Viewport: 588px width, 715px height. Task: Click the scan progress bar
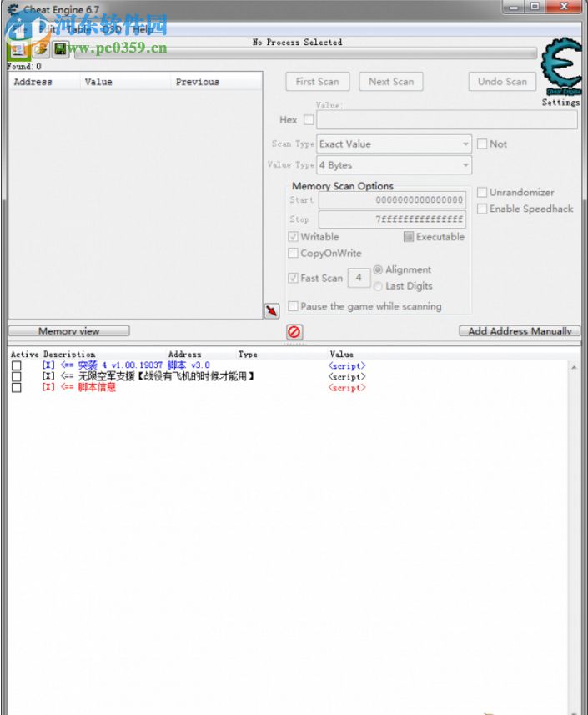click(x=305, y=53)
